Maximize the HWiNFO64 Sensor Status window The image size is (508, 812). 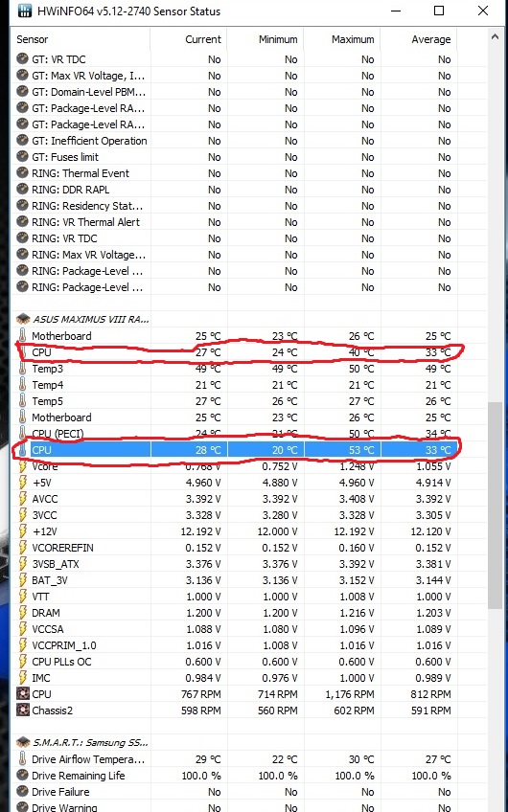pos(439,11)
